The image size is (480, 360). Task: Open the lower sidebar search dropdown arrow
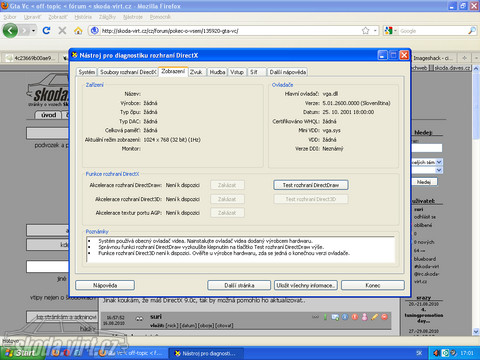pyautogui.click(x=439, y=170)
